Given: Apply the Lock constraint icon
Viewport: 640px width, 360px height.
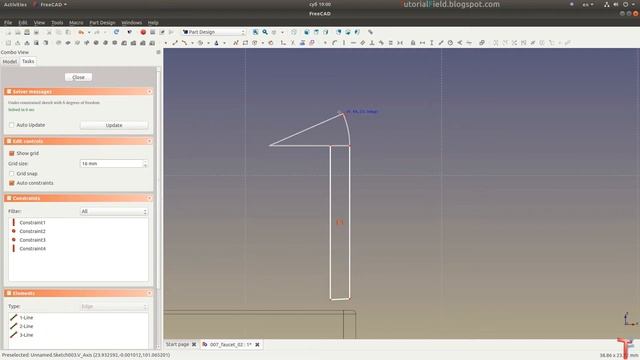Looking at the screenshot, I should 413,43.
